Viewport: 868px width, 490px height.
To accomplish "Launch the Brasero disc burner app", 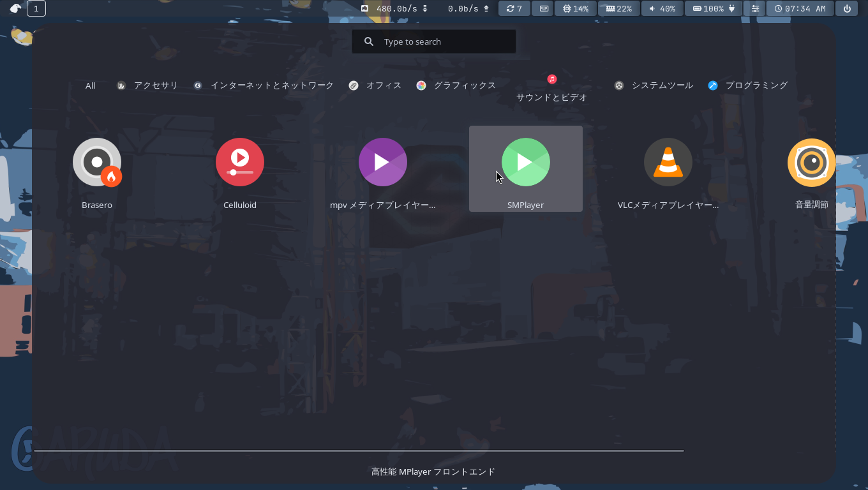I will tap(97, 169).
